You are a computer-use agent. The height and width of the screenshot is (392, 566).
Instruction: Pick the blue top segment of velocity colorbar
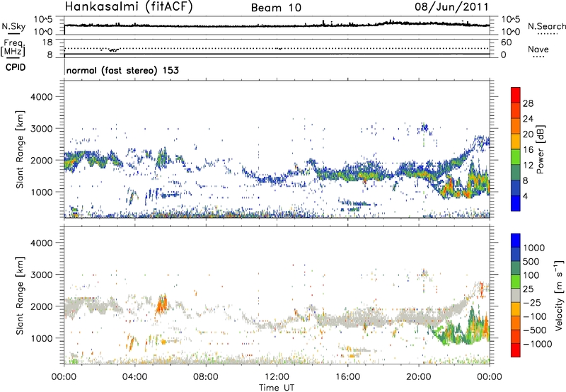(x=516, y=241)
